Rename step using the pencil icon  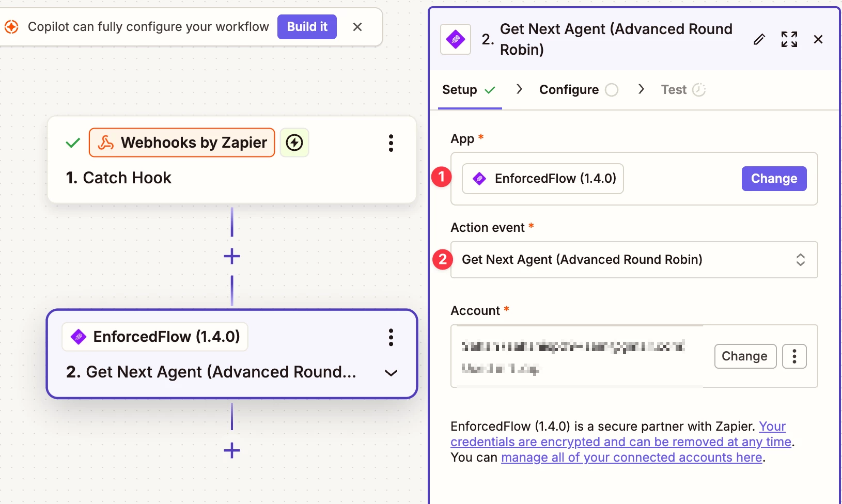pos(759,39)
